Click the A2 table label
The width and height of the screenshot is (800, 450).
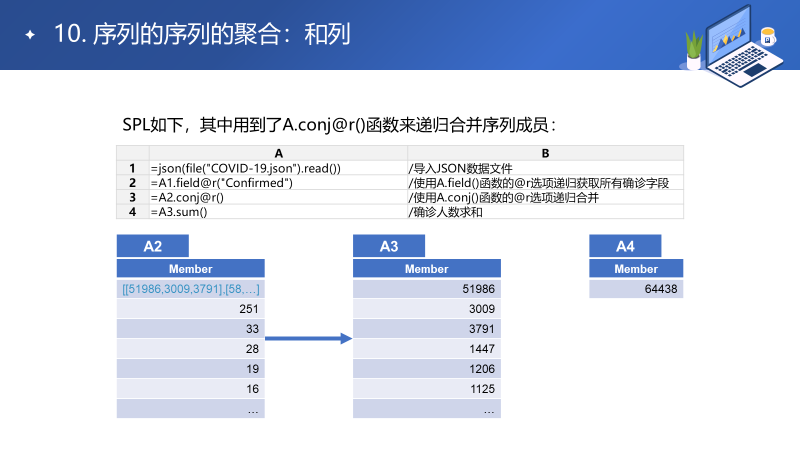click(153, 246)
